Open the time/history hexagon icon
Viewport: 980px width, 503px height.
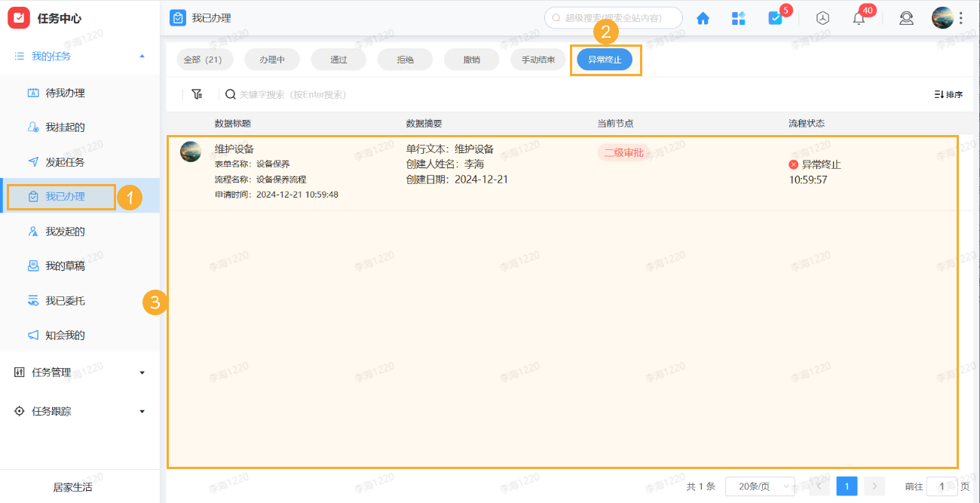[822, 17]
